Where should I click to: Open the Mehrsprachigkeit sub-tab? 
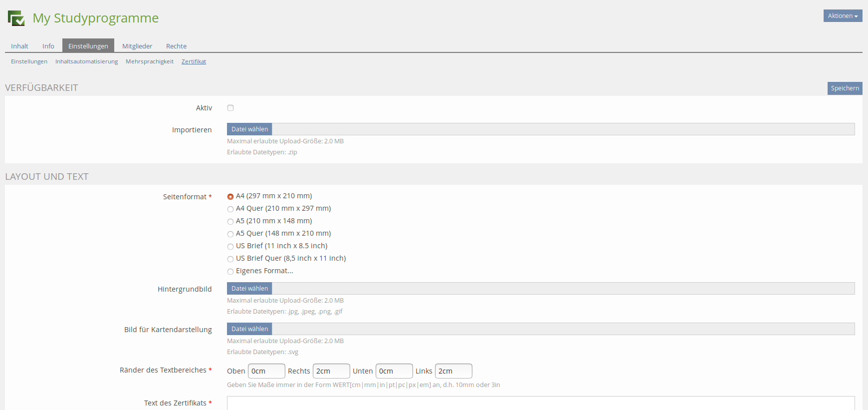coord(150,61)
